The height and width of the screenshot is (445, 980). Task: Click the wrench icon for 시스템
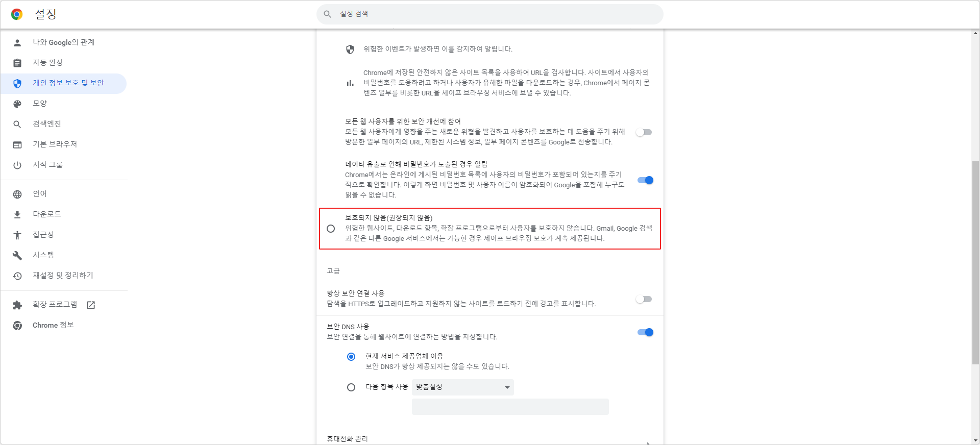click(17, 256)
